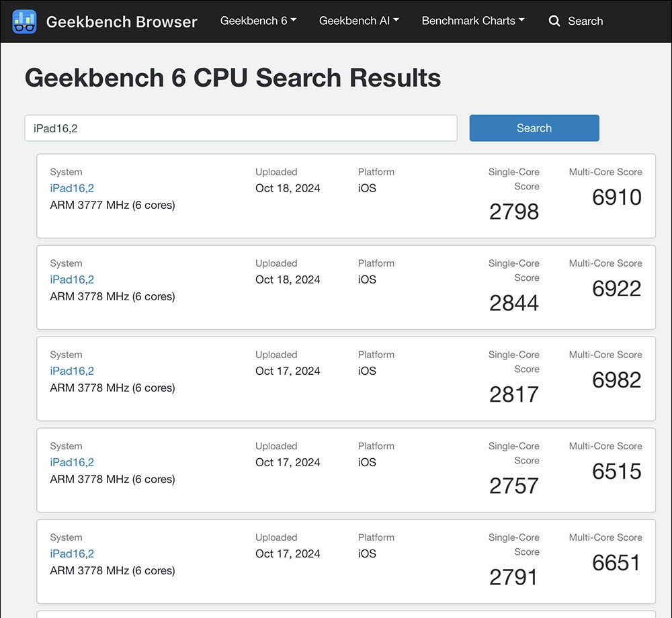
Task: Expand the Geekbench AI dropdown menu
Action: click(x=359, y=21)
